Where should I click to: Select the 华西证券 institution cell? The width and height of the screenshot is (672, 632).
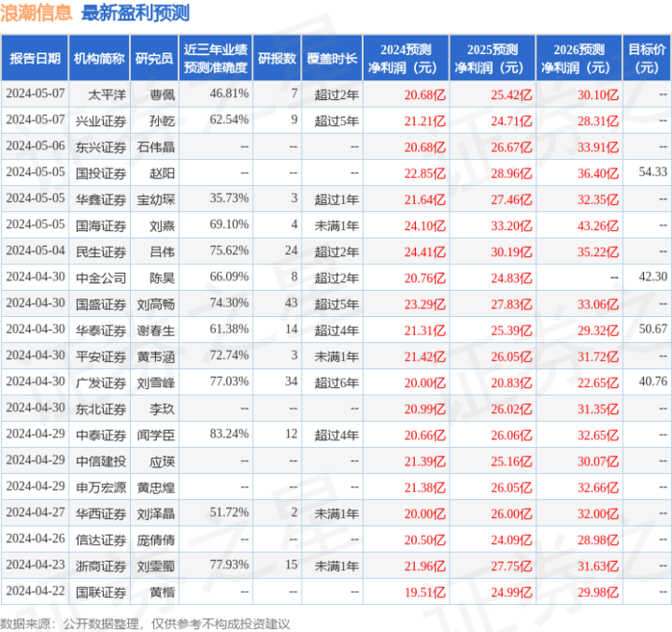pos(101,513)
